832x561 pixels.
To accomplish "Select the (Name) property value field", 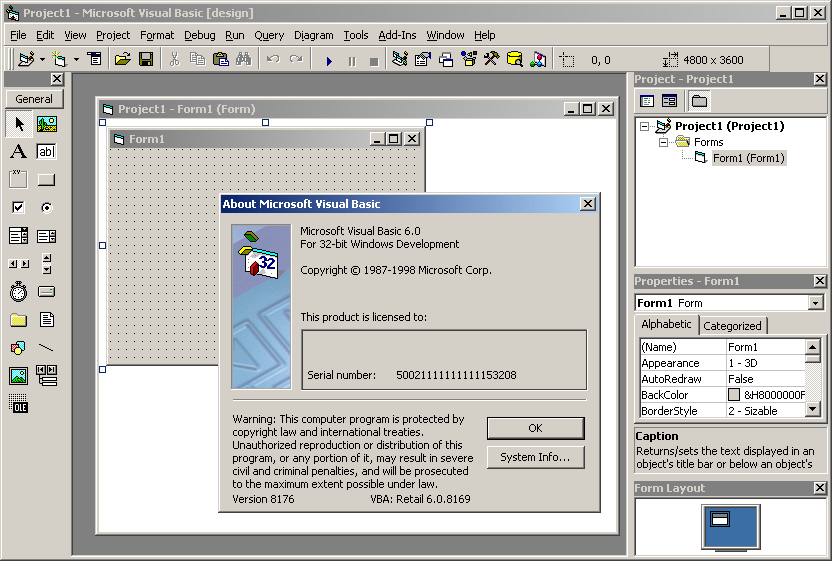I will [x=766, y=347].
